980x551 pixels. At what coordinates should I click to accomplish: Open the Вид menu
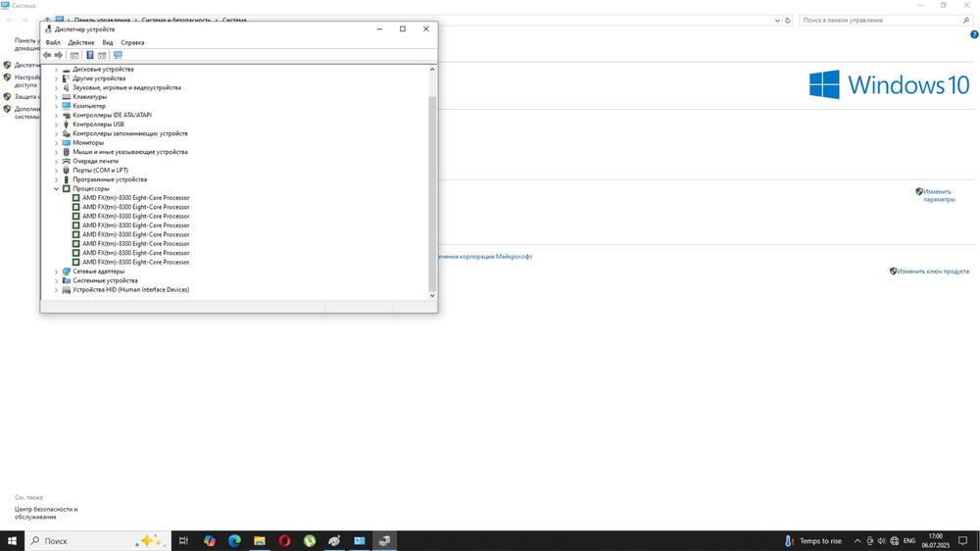pyautogui.click(x=108, y=42)
